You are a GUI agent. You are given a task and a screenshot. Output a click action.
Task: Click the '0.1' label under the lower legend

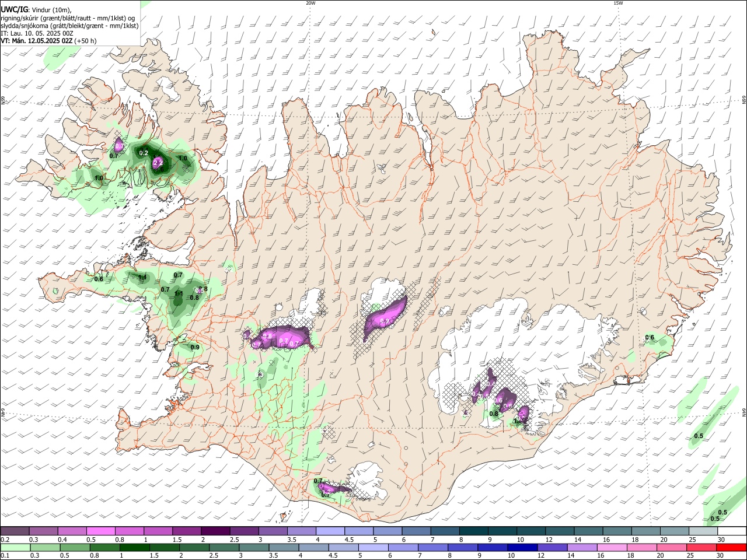[x=5, y=556]
